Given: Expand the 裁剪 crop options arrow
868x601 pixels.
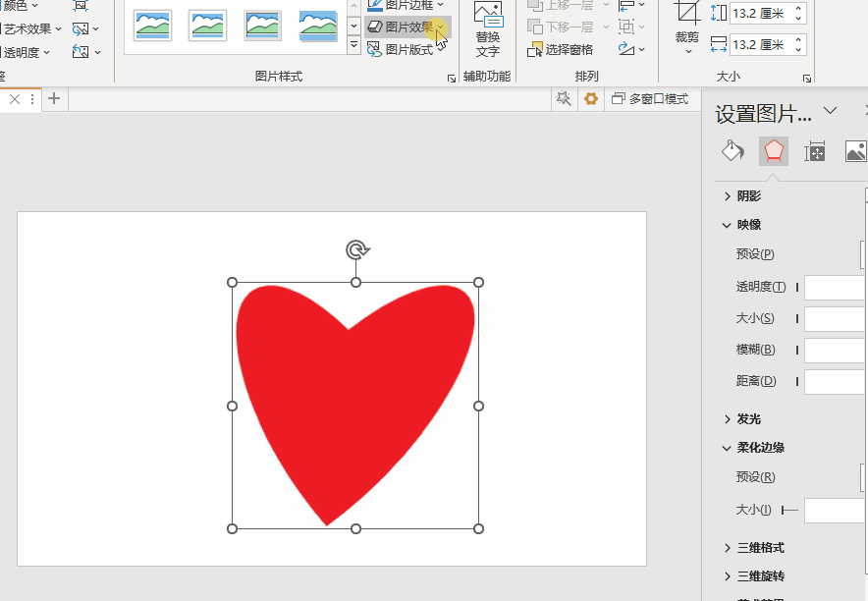Looking at the screenshot, I should 688,51.
